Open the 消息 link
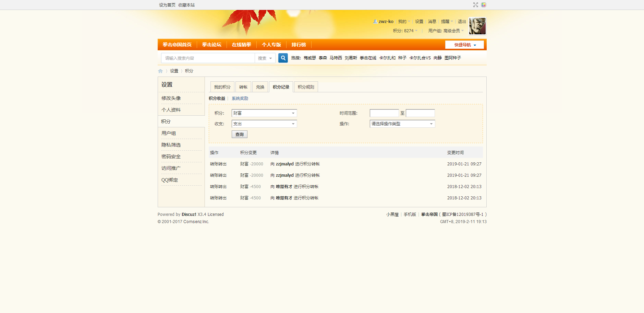The height and width of the screenshot is (313, 644). [432, 21]
